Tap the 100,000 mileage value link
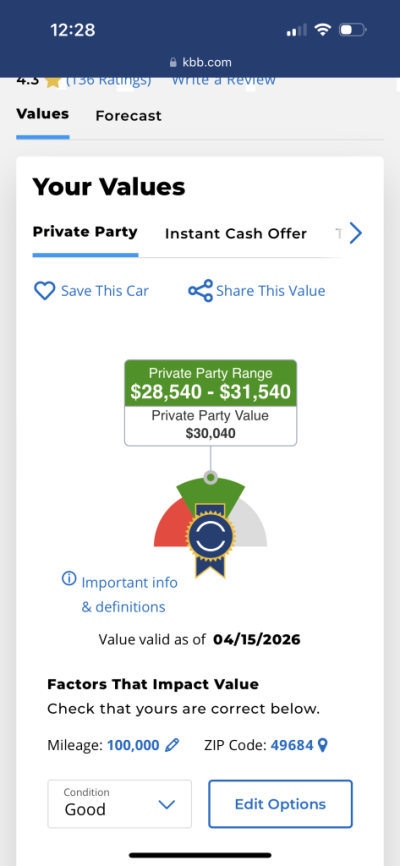This screenshot has width=400, height=866. click(133, 746)
